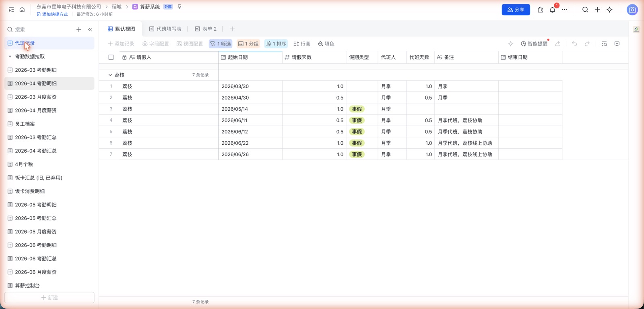
Task: Click the blue 分享 button
Action: pos(516,10)
